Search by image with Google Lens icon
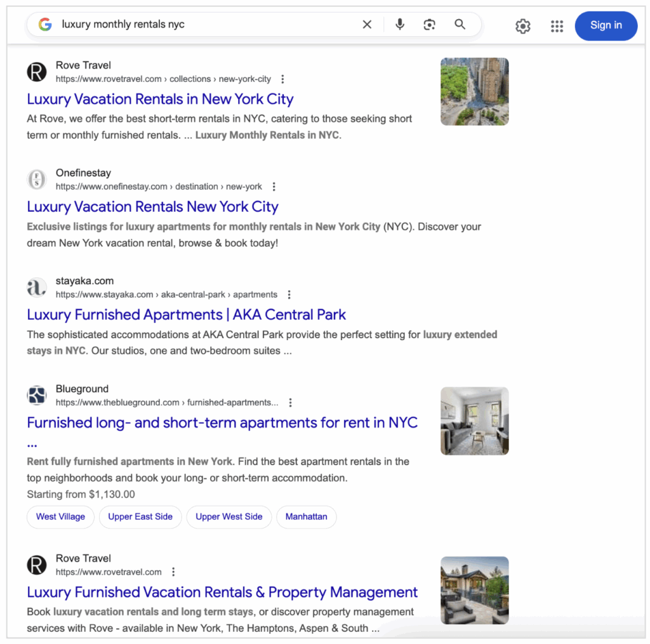Viewport: 650px width, 644px height. click(429, 24)
